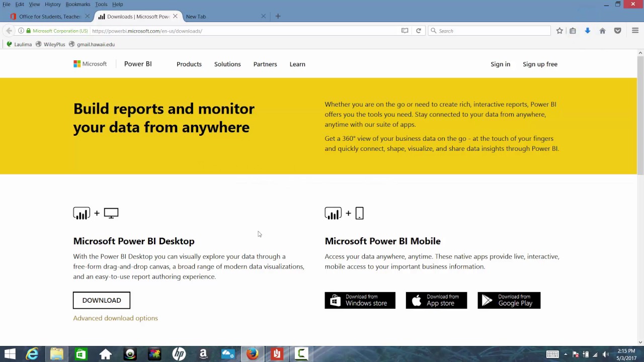Close the New Tab tab
This screenshot has width=644, height=362.
point(263,16)
